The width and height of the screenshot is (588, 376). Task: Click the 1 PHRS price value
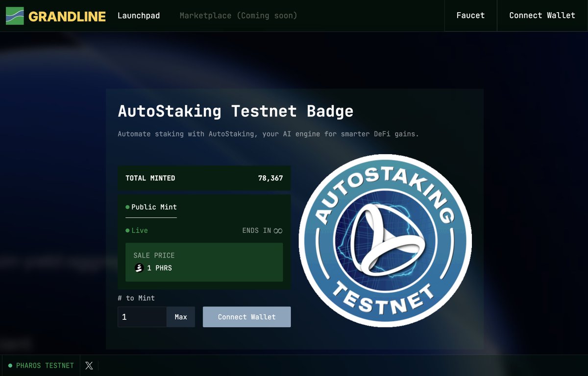(x=160, y=268)
